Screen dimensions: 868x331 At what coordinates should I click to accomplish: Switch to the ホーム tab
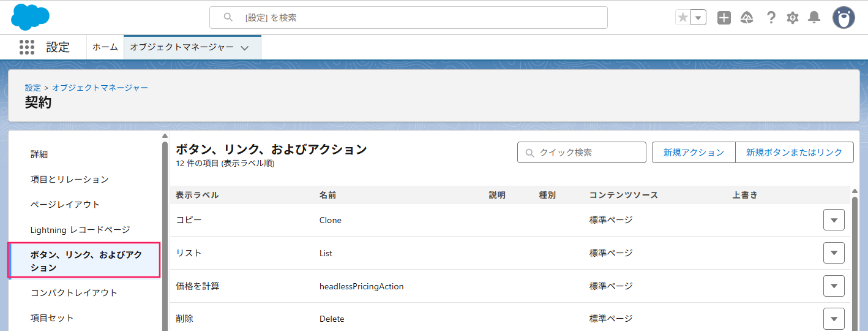(105, 47)
